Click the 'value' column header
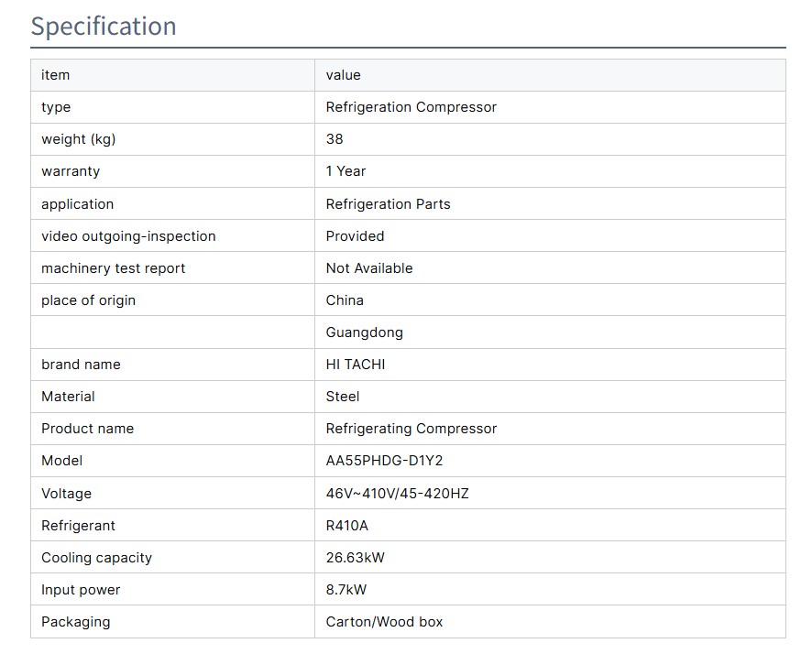Screen dimensions: 812x654 pyautogui.click(x=343, y=75)
